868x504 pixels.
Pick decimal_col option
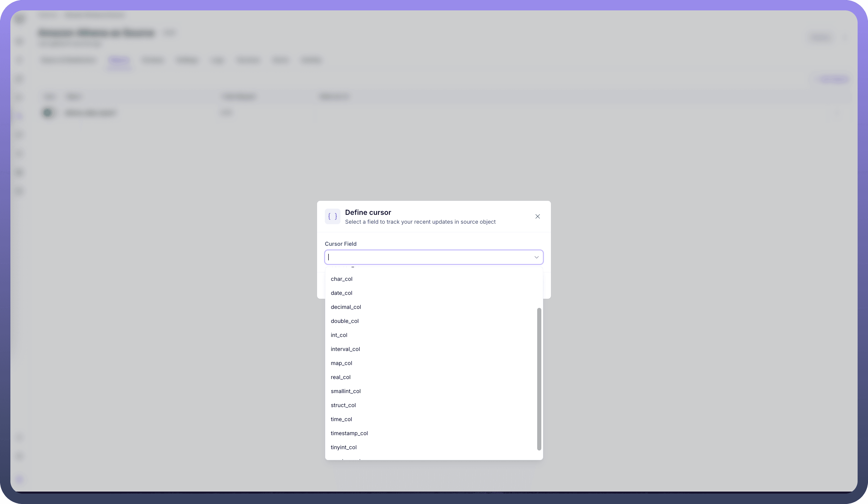click(x=346, y=307)
